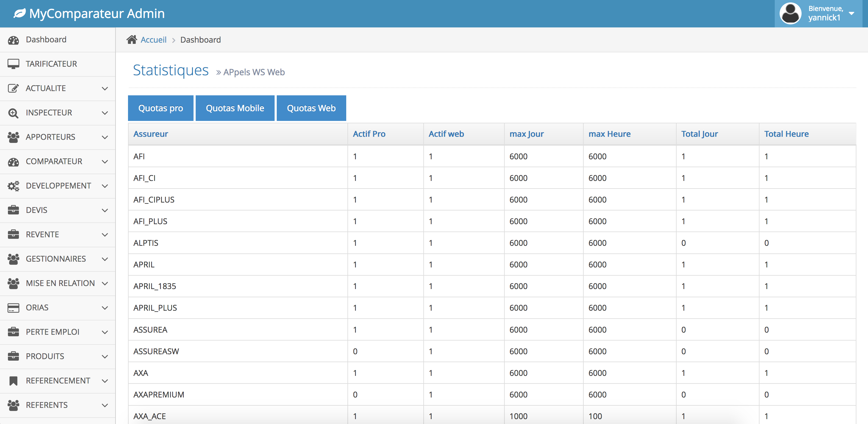Image resolution: width=868 pixels, height=424 pixels.
Task: Click the Quotas Mobile button
Action: point(235,108)
